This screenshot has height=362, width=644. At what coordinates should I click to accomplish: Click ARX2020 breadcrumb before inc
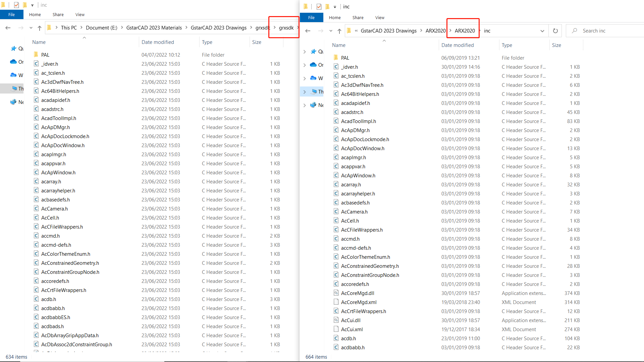click(465, 31)
